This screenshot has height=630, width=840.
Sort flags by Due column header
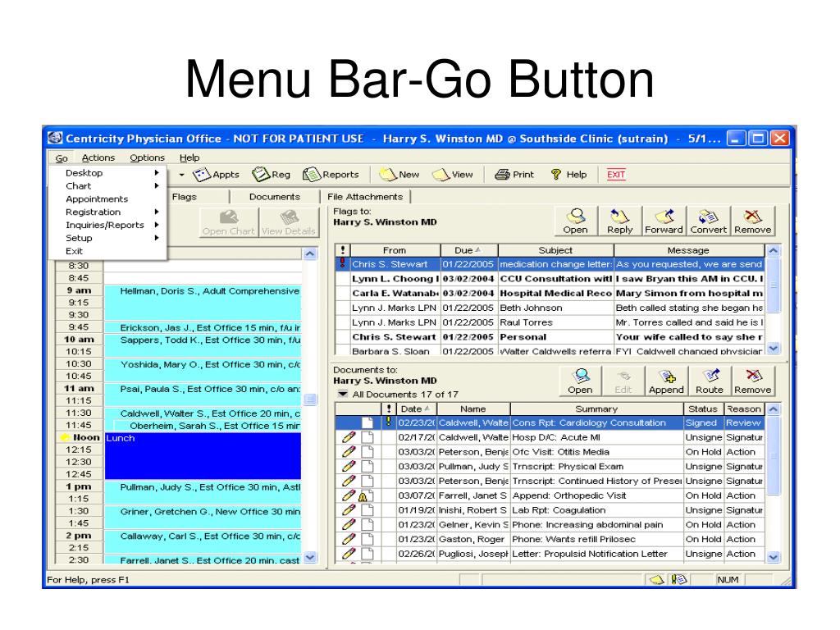(x=469, y=250)
